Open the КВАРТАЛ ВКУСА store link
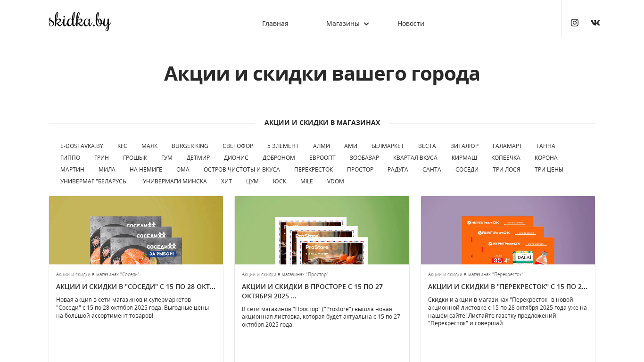Screen dimensions: 644x362 [415, 157]
